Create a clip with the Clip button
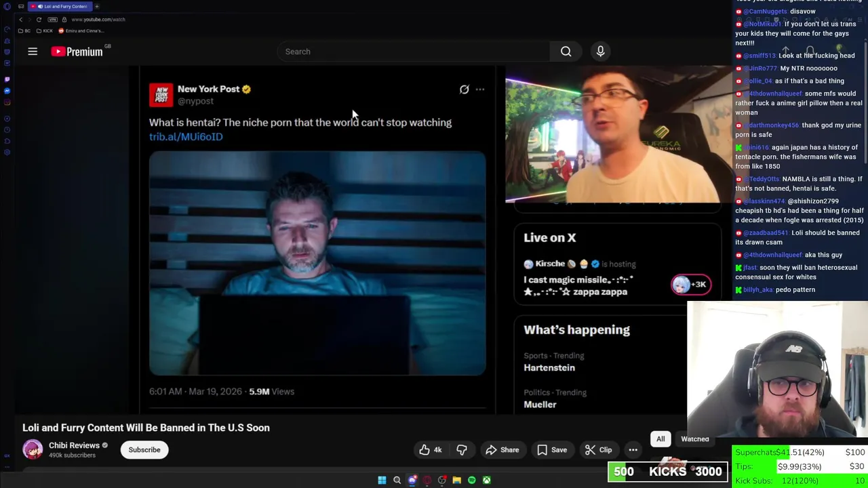 (599, 450)
